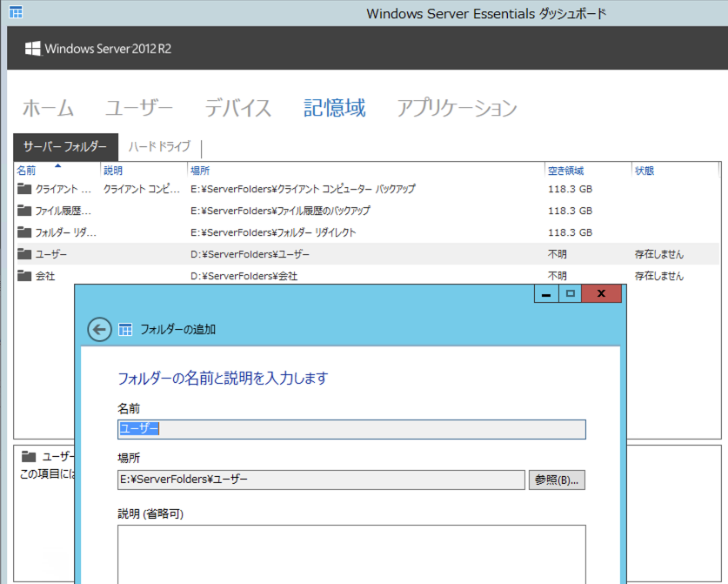Select the 記憶域 tab

point(334,108)
